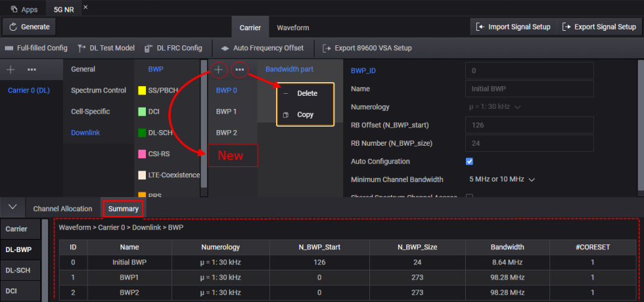Click the 8.64 MHz bandwidth cell
Image resolution: width=644 pixels, height=302 pixels.
[507, 262]
